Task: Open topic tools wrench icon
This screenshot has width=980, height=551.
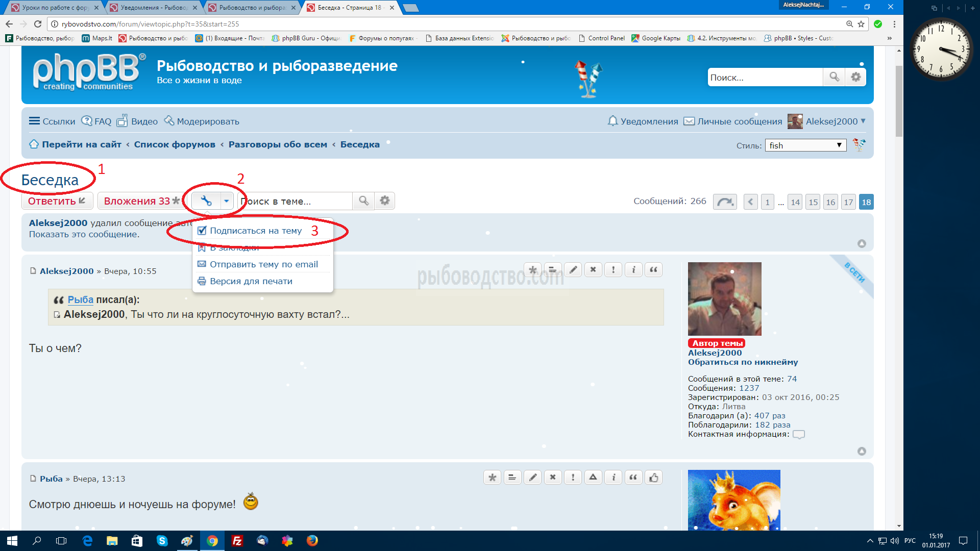Action: [206, 201]
